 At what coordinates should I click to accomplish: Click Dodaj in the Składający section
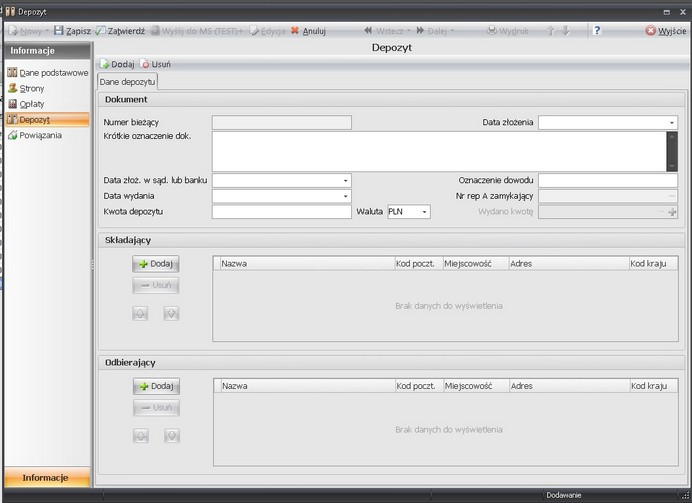(155, 264)
